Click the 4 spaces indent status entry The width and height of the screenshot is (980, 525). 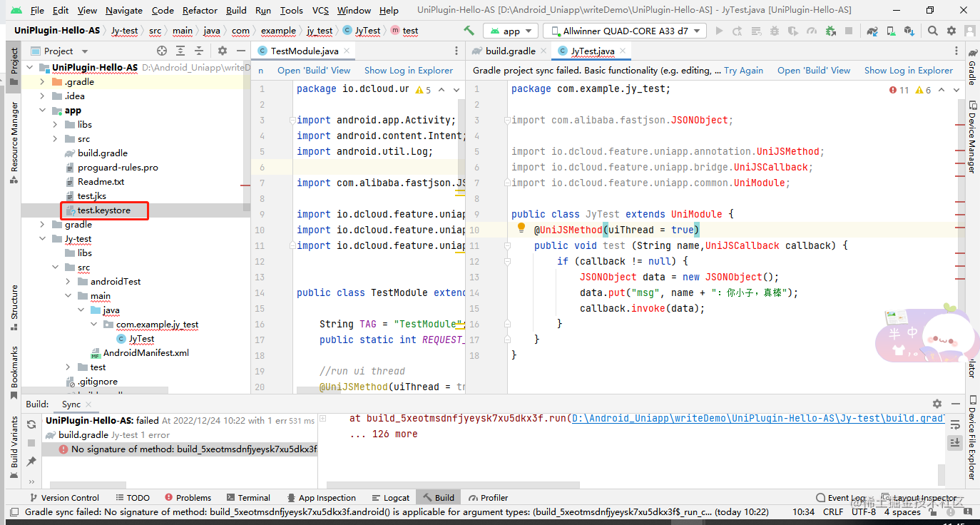pyautogui.click(x=902, y=512)
